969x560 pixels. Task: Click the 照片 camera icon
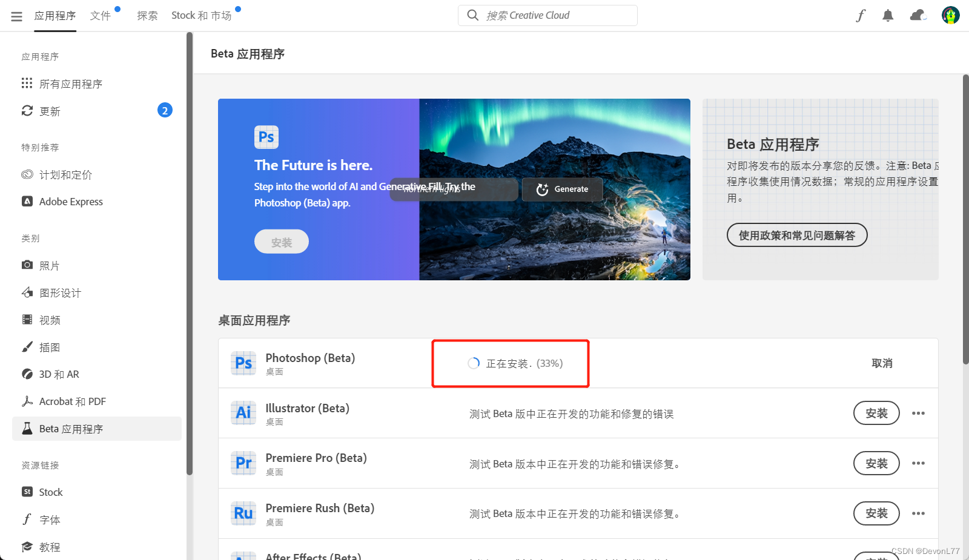(27, 265)
